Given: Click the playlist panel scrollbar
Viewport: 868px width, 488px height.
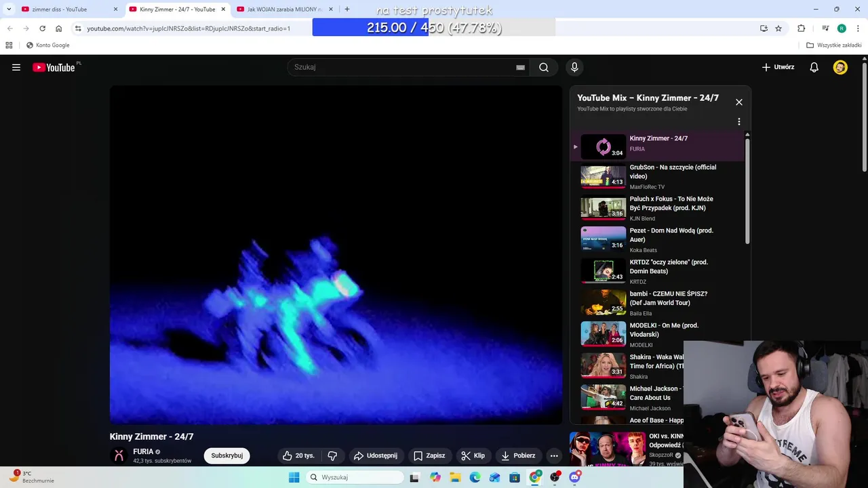Looking at the screenshot, I should tap(747, 190).
